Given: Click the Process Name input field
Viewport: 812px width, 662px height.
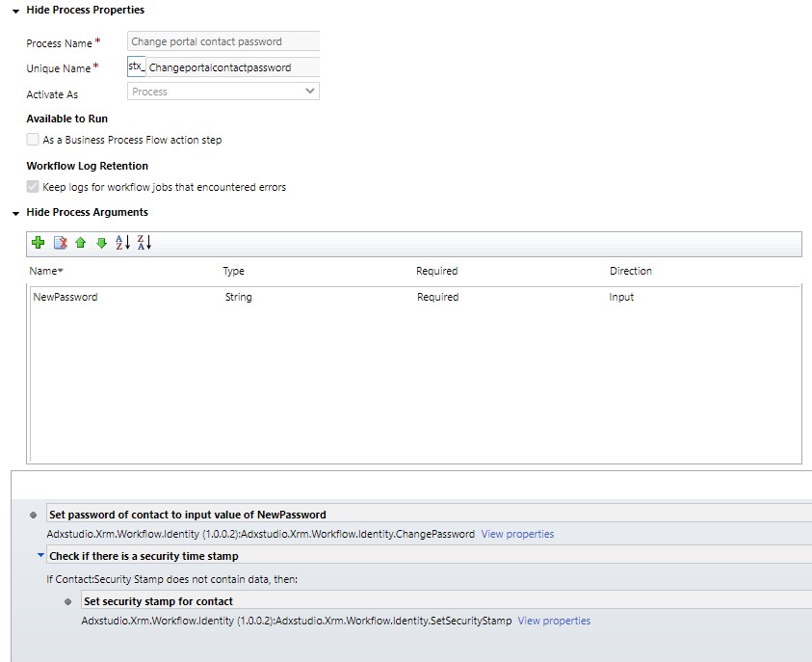Looking at the screenshot, I should click(x=223, y=41).
